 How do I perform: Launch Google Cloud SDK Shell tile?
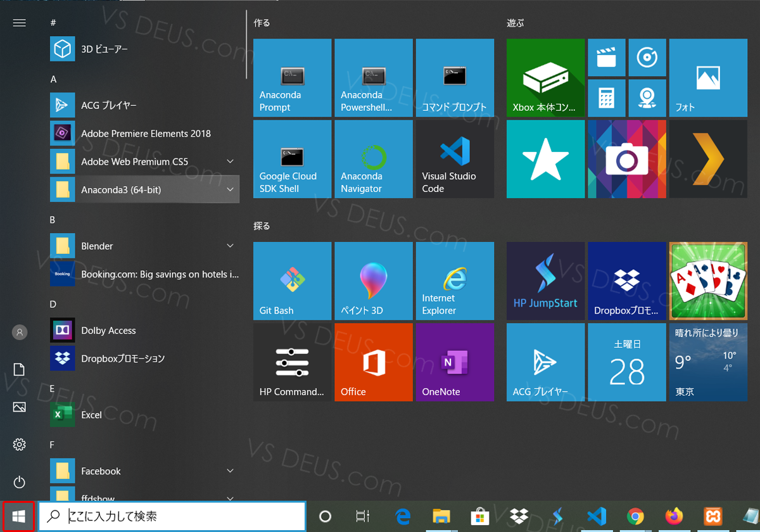[x=292, y=159]
